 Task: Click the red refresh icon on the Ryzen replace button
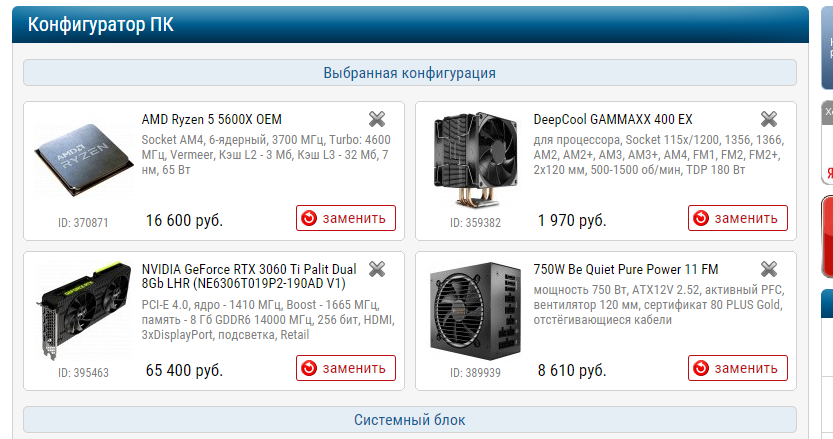[309, 218]
